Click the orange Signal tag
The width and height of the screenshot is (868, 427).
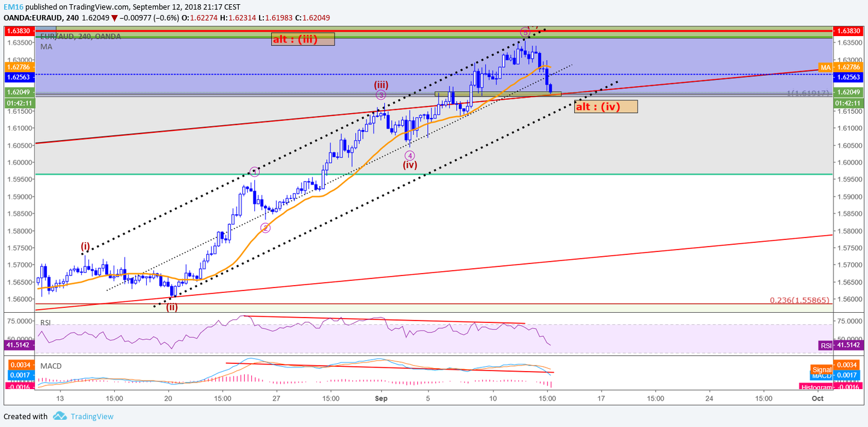821,369
